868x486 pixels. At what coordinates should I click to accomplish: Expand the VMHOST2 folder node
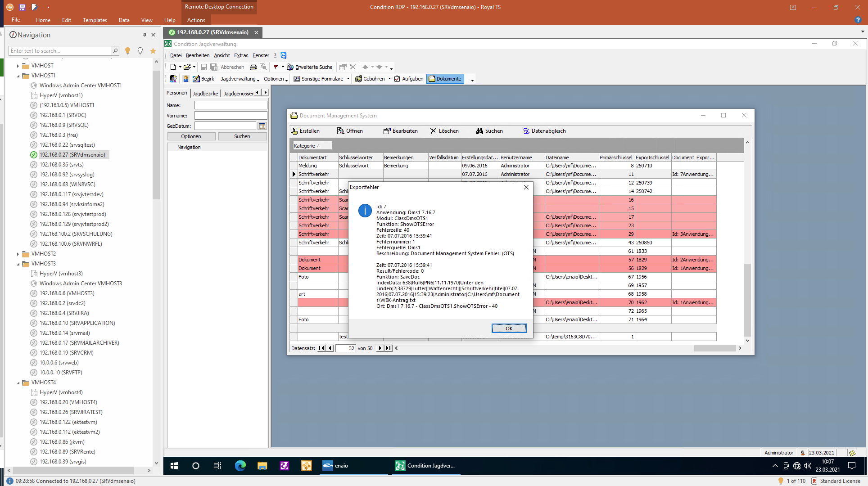tap(18, 254)
